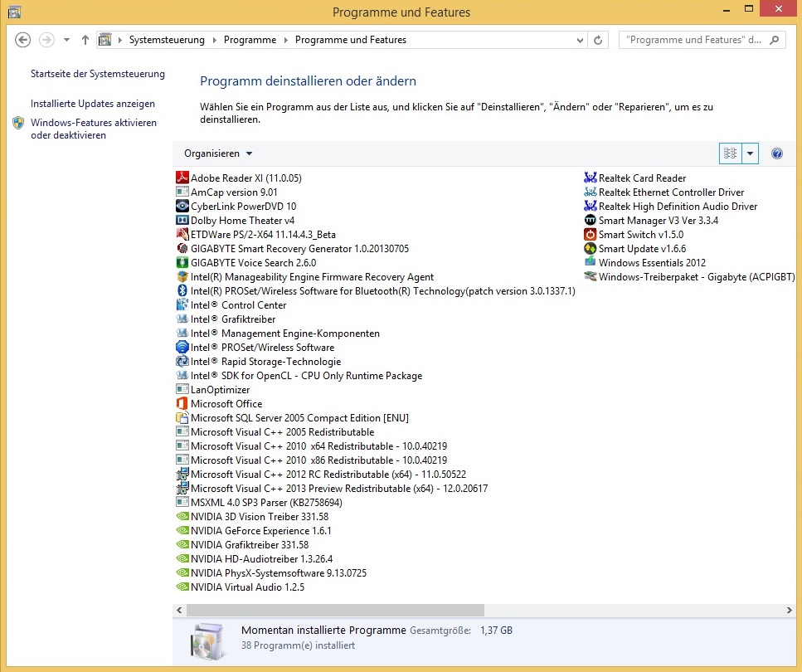This screenshot has height=672, width=802.
Task: Click the NVIDIA PhysX-Systemsoftware icon
Action: [x=182, y=572]
